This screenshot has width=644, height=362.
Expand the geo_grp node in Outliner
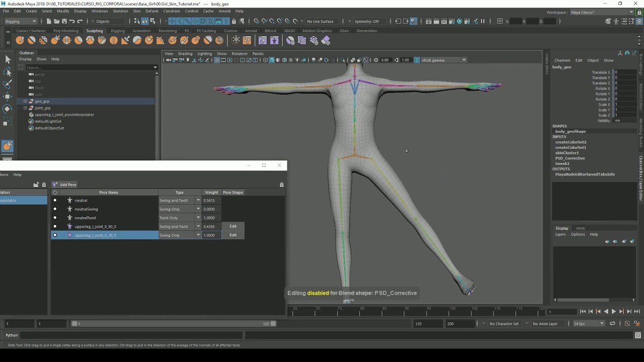[x=25, y=101]
